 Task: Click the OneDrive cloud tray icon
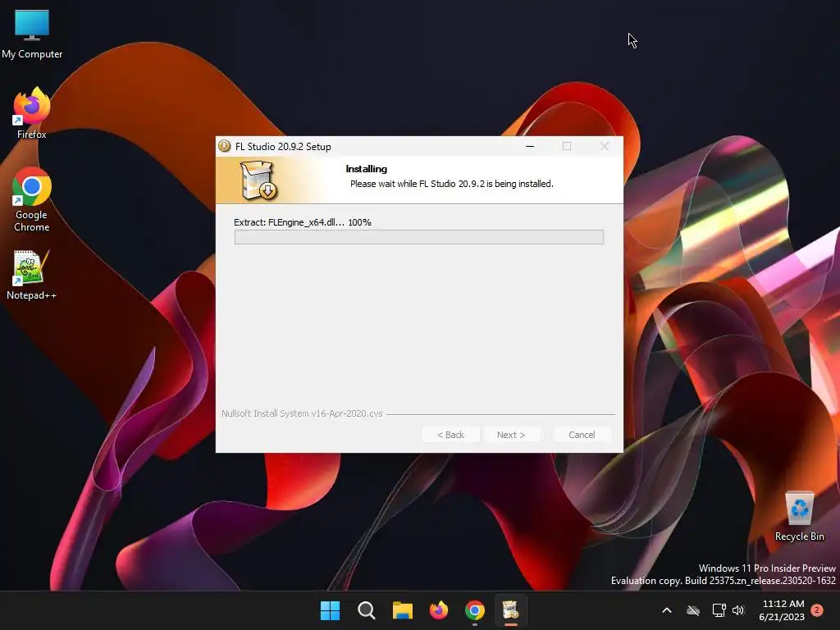693,610
